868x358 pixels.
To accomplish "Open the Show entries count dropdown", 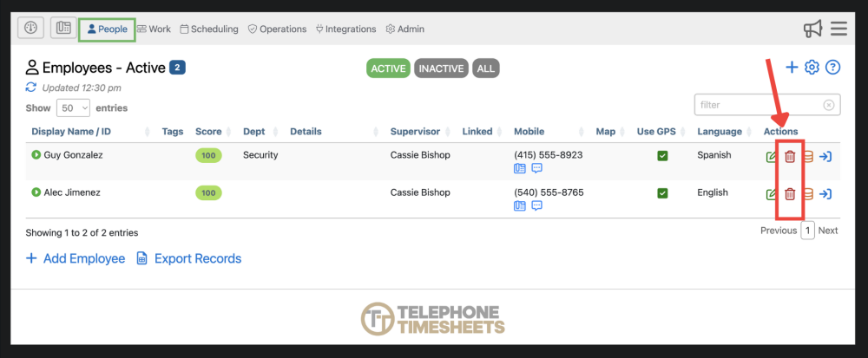I will point(74,108).
